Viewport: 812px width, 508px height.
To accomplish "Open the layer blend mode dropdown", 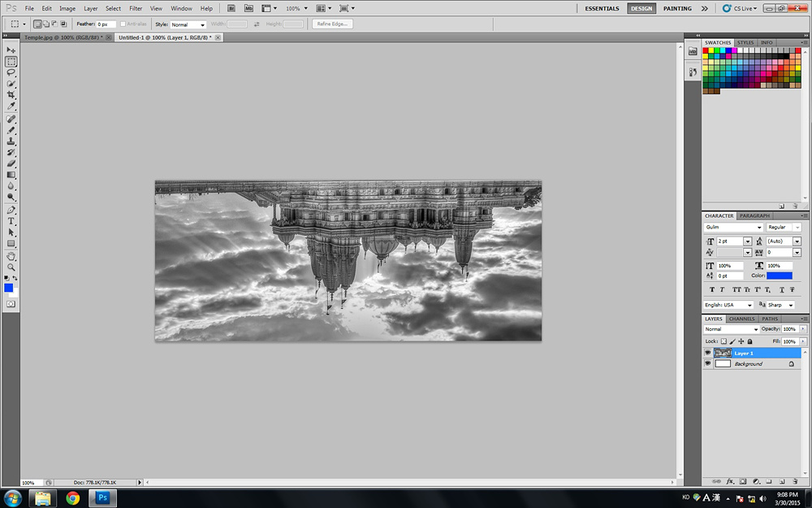I will click(x=731, y=329).
